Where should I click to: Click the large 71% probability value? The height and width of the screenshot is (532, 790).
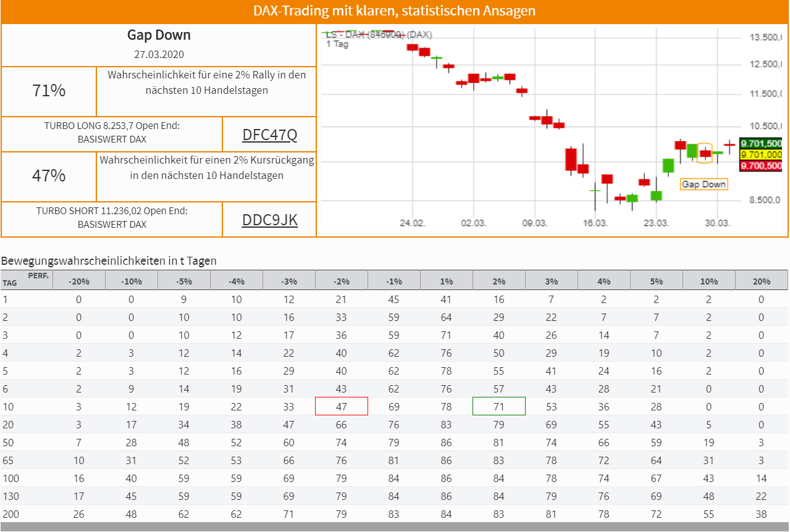[x=49, y=91]
